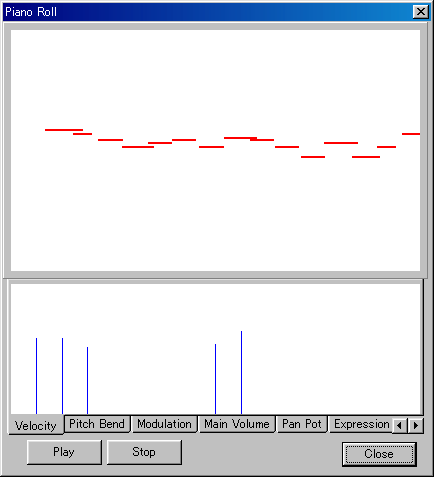
Task: Select the last red note at right edge
Action: (411, 134)
